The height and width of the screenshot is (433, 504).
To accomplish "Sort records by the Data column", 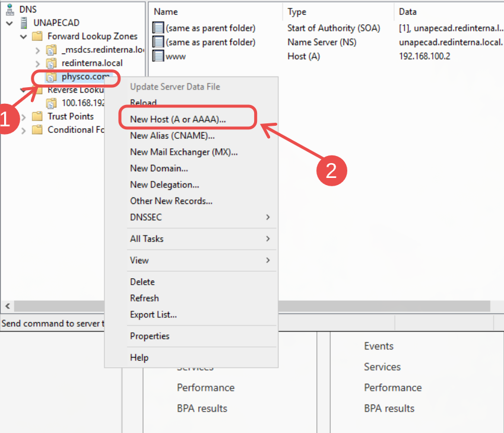I will [449, 12].
